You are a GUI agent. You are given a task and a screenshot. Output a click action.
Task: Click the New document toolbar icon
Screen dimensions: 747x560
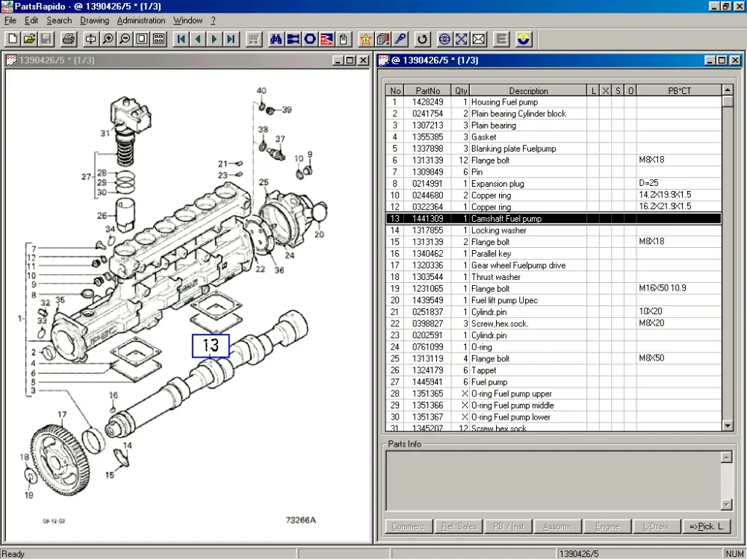pyautogui.click(x=13, y=39)
